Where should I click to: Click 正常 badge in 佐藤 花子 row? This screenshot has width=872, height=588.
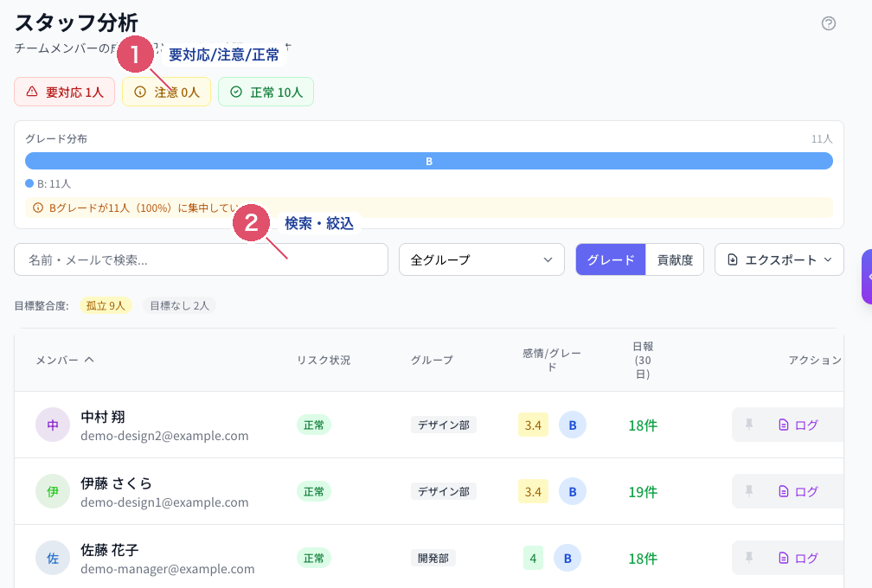tap(314, 559)
